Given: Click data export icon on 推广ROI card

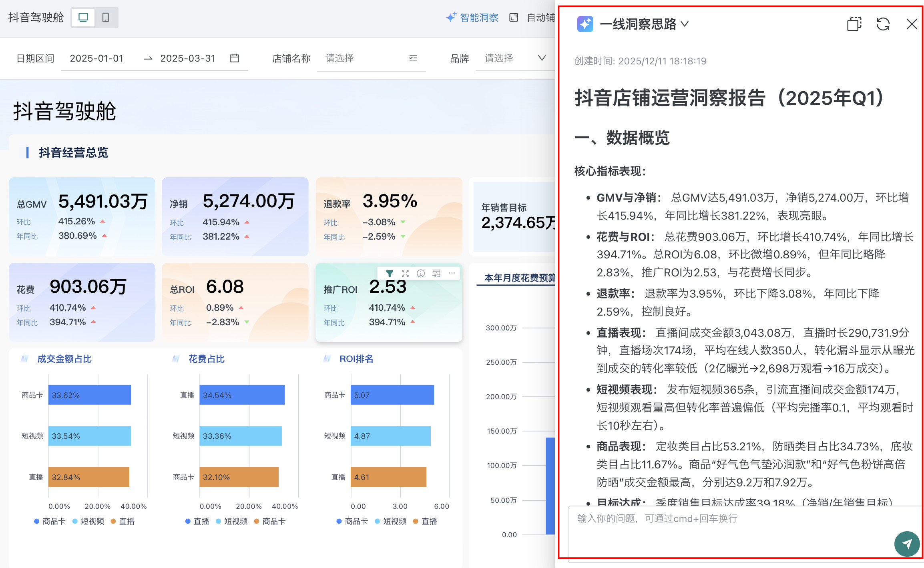Looking at the screenshot, I should tap(436, 274).
